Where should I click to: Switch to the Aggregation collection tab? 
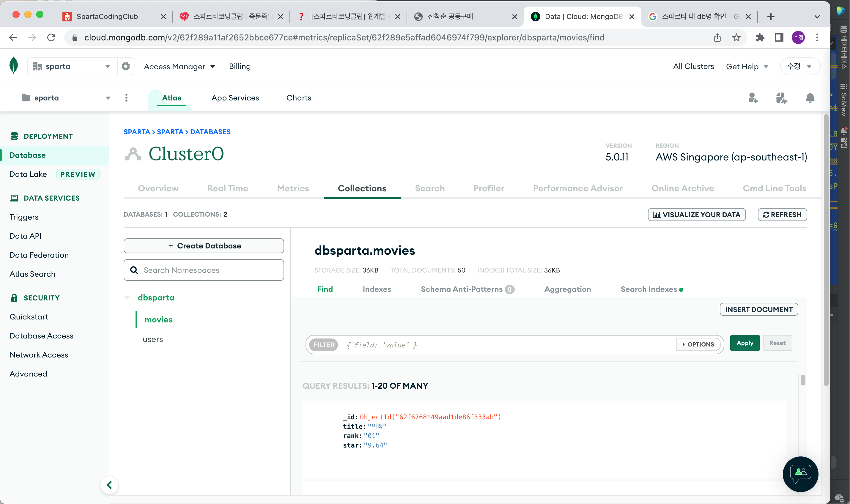(x=567, y=289)
